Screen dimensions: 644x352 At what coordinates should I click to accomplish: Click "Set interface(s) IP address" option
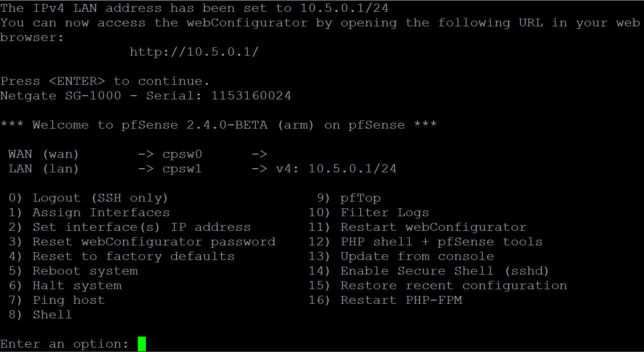(141, 228)
